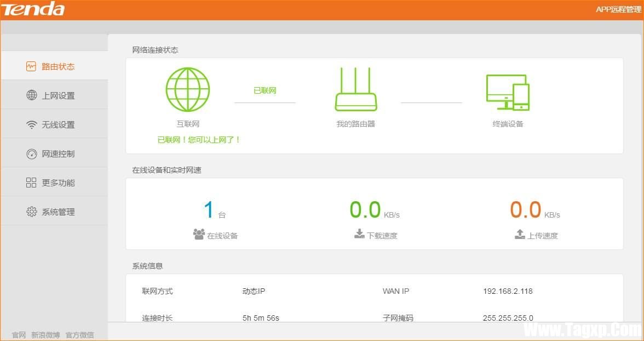Click the 下载速度 label
This screenshot has width=644, height=341.
382,236
